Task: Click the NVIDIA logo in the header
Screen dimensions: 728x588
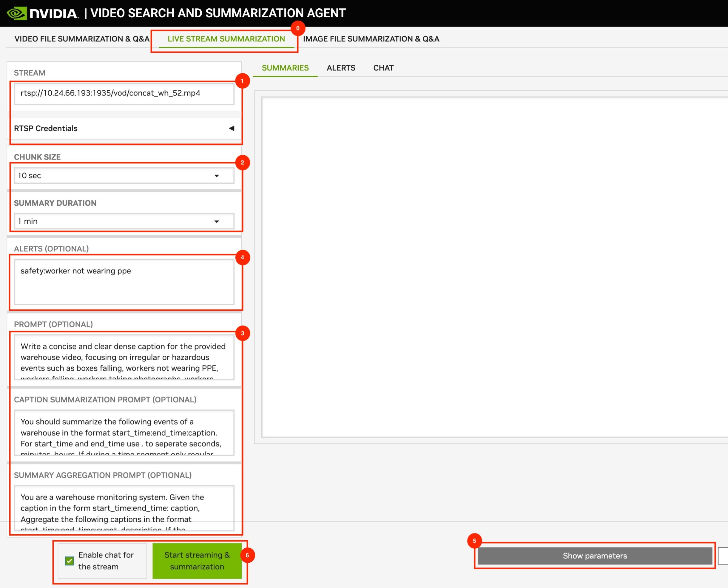Action: point(43,13)
